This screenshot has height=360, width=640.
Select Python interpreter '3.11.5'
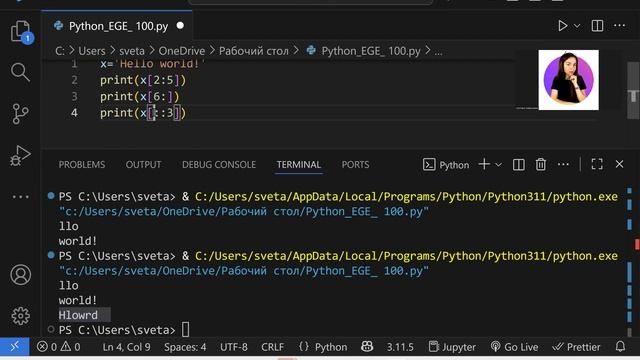pyautogui.click(x=400, y=347)
